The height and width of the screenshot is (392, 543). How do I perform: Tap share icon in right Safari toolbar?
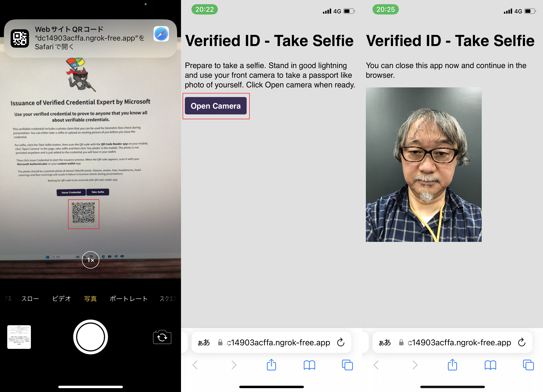pos(452,365)
